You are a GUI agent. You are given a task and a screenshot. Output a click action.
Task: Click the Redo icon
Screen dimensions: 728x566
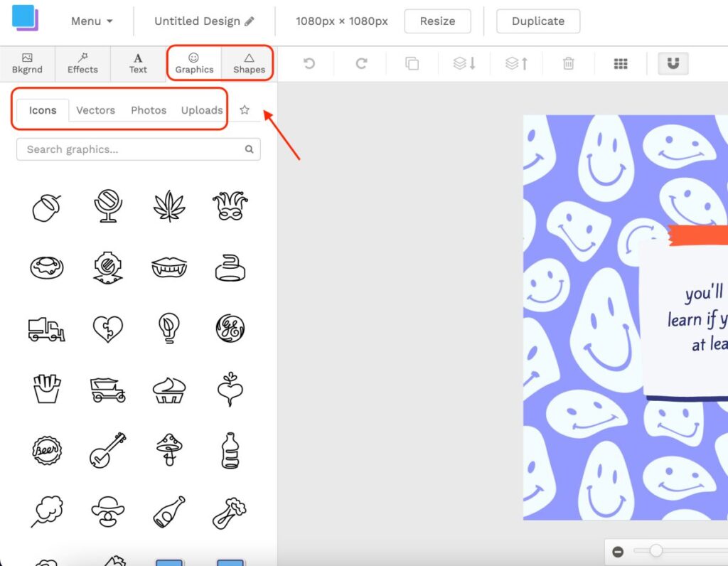tap(360, 63)
